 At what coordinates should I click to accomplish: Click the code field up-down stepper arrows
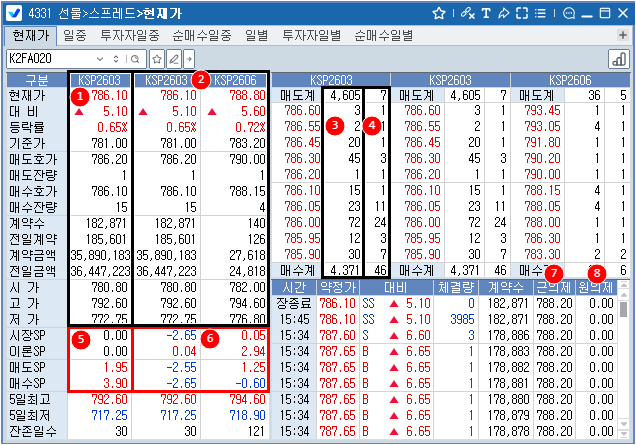[x=117, y=58]
